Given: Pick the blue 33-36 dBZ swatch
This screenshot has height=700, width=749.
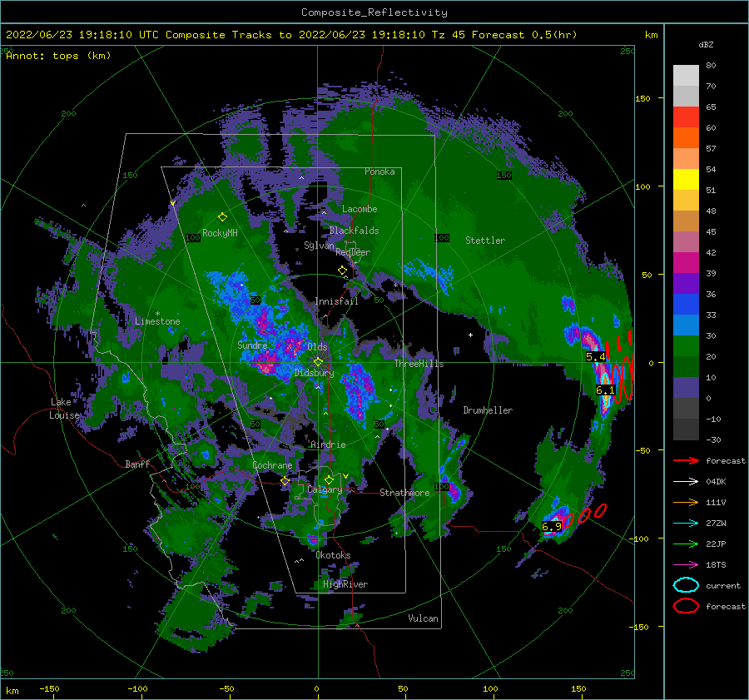Looking at the screenshot, I should [686, 305].
